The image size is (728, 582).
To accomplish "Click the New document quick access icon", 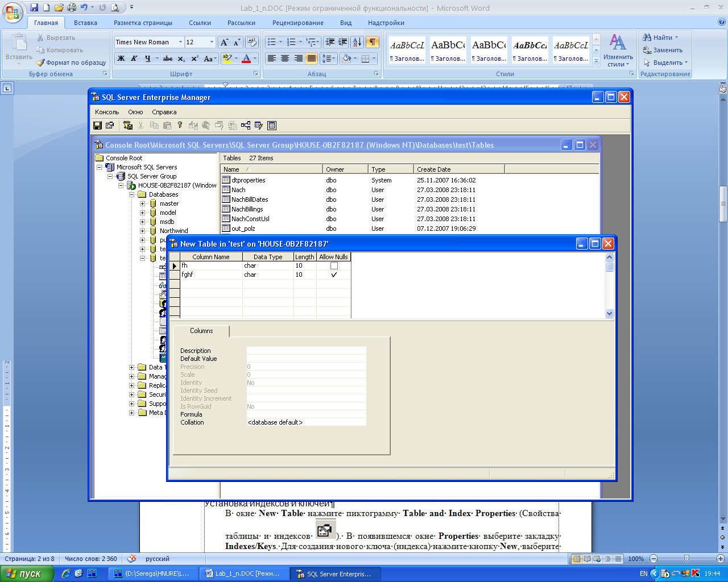I will pos(47,7).
